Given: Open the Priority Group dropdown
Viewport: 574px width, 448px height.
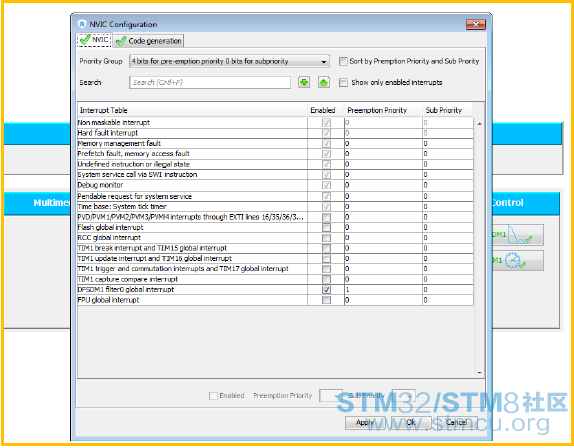Looking at the screenshot, I should pyautogui.click(x=229, y=61).
